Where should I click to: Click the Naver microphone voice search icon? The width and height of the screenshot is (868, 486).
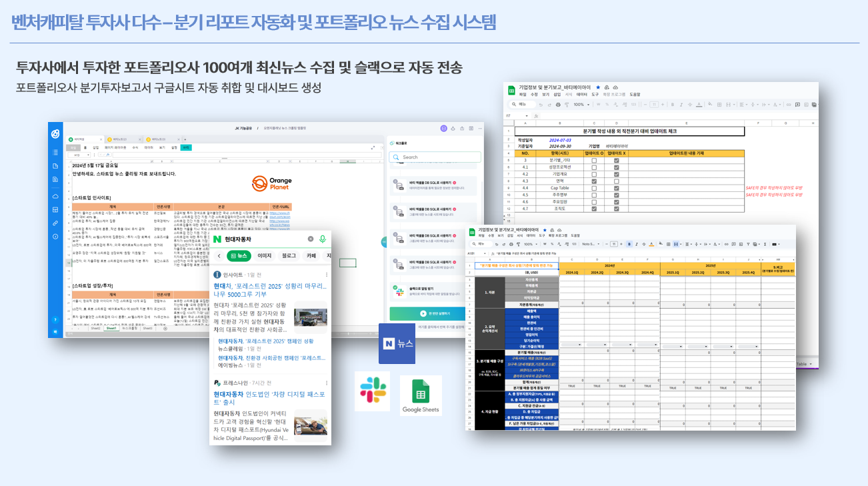coord(323,239)
